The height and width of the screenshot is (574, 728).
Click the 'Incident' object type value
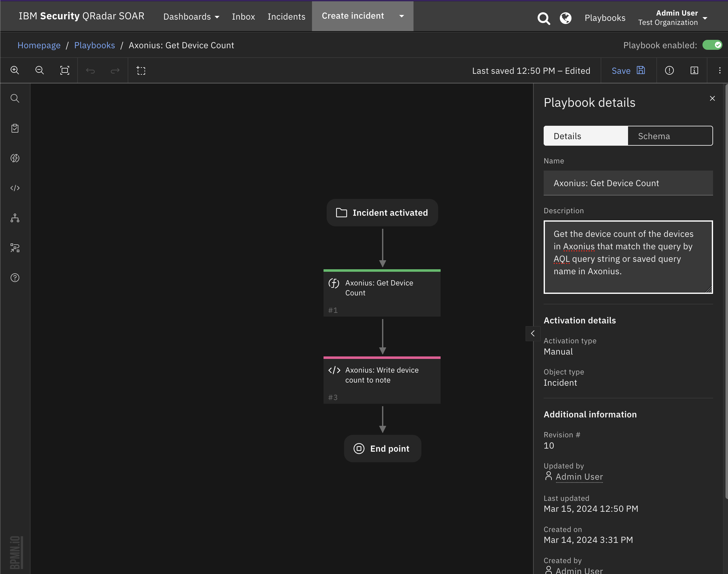pyautogui.click(x=560, y=383)
